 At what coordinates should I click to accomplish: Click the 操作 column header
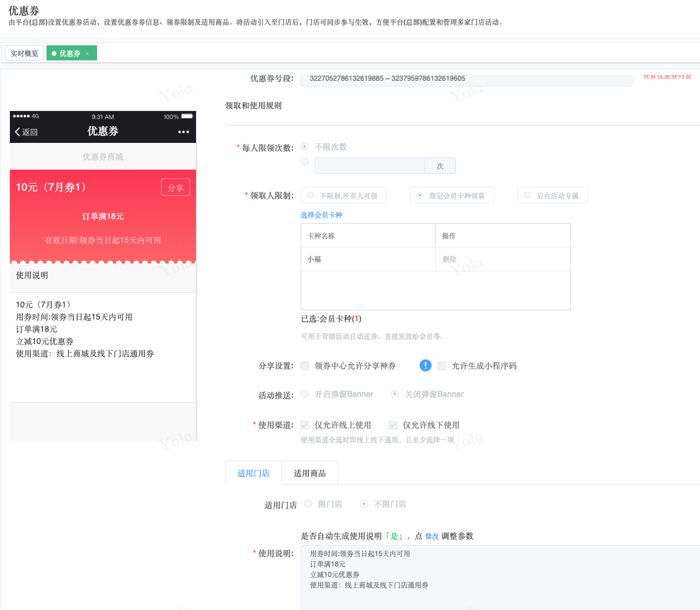(x=503, y=236)
